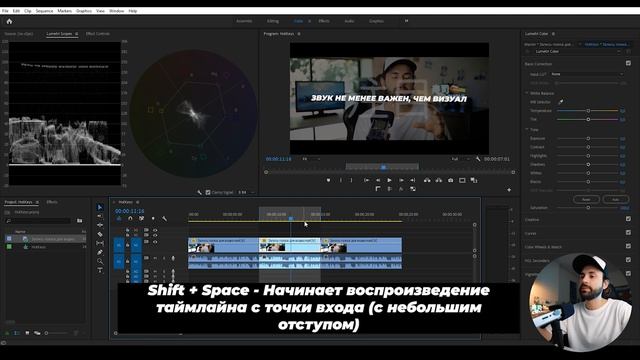This screenshot has height=360, width=640.
Task: Open the File menu
Action: (x=5, y=11)
